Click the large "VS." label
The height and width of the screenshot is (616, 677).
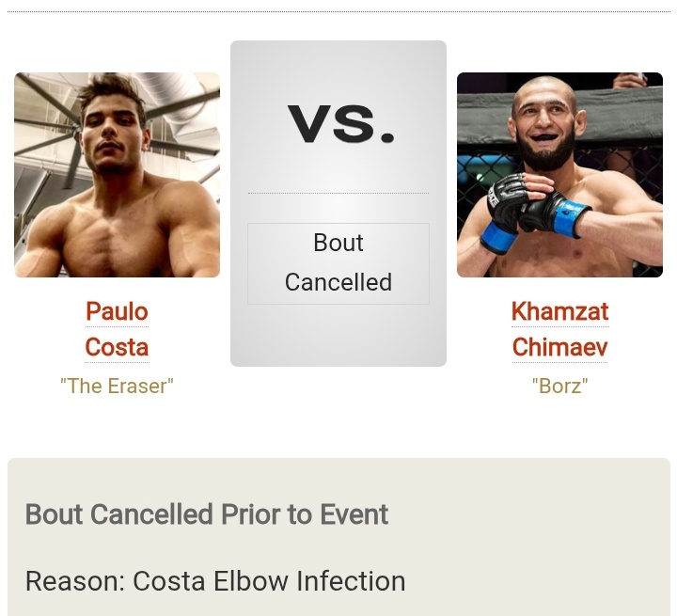tap(340, 124)
